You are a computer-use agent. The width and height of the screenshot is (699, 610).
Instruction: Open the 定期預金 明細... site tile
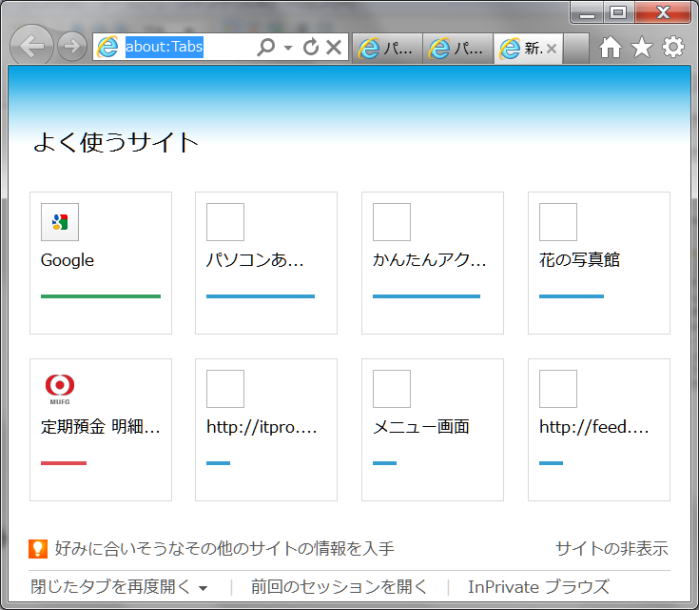pyautogui.click(x=101, y=430)
